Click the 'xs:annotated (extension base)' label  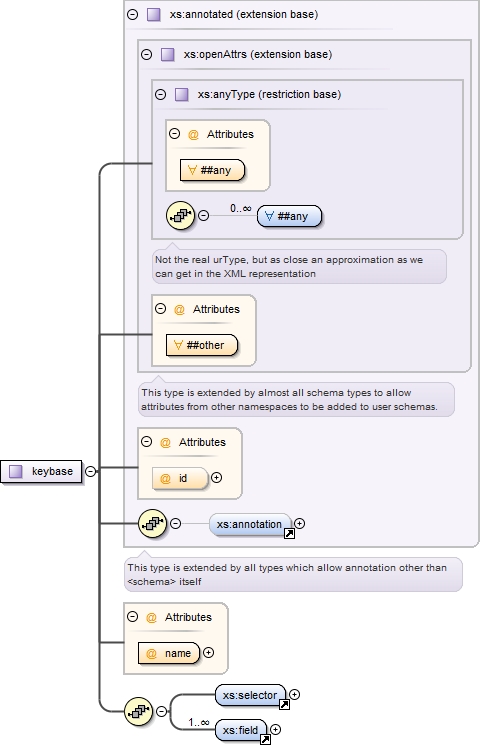(244, 15)
